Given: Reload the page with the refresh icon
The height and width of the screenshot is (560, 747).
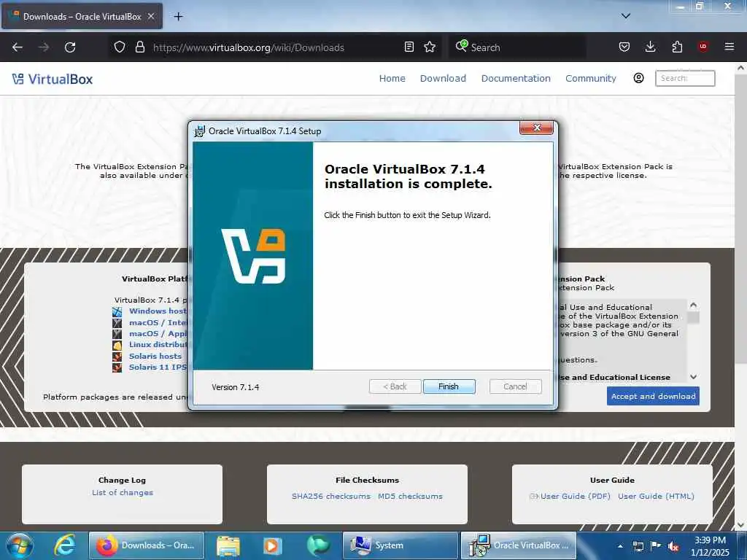Looking at the screenshot, I should pos(70,47).
